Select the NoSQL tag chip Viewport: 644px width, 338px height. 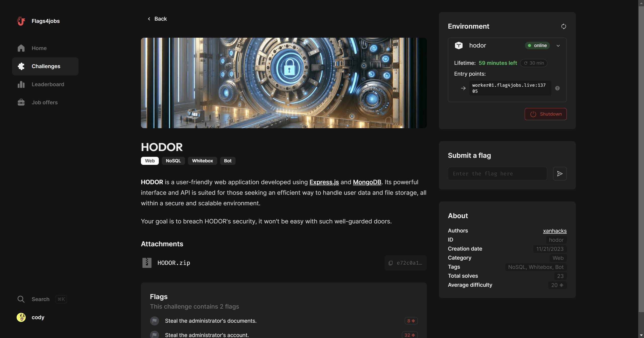[173, 161]
